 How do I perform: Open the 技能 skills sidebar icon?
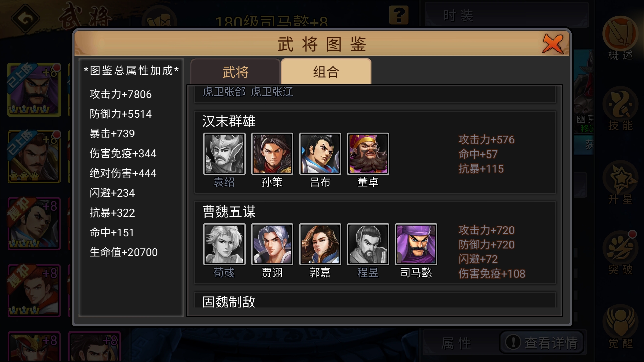point(620,108)
